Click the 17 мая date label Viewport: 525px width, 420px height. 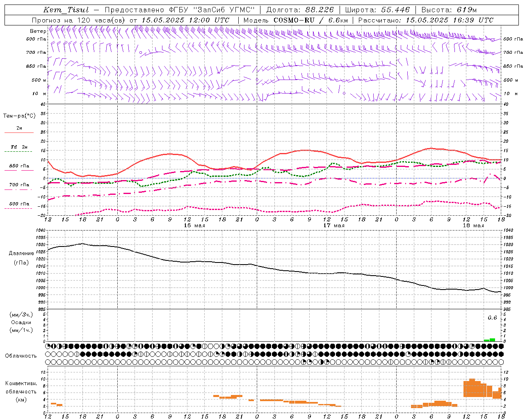pyautogui.click(x=334, y=225)
